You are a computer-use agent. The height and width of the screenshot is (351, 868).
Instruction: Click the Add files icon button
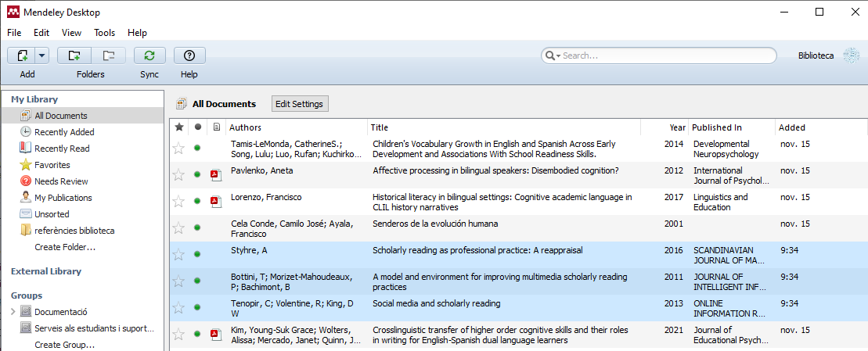[x=22, y=56]
